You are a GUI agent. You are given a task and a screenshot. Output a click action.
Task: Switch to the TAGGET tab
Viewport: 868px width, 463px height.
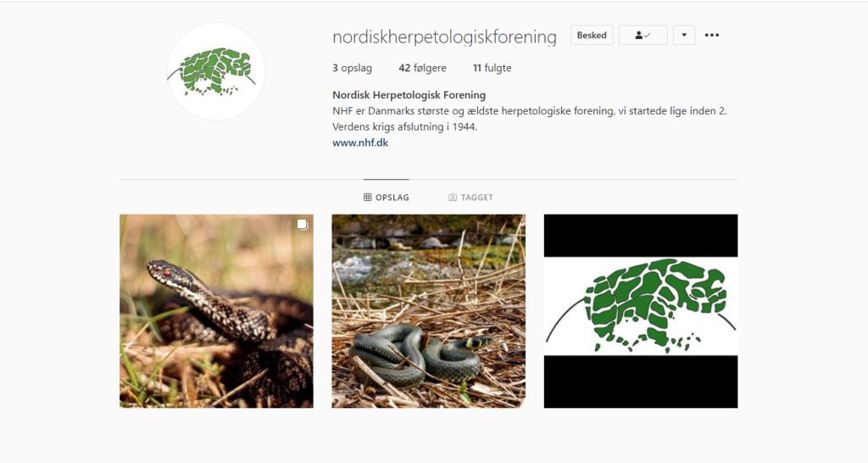[470, 198]
